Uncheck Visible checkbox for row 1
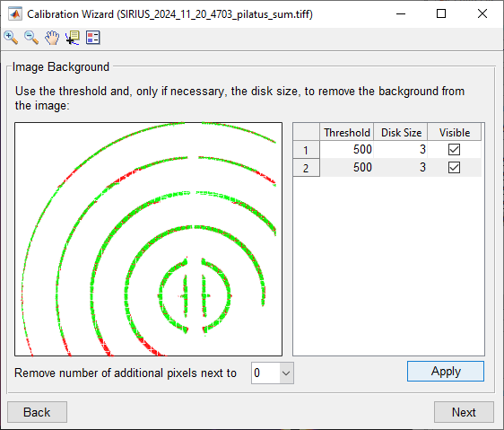The width and height of the screenshot is (504, 430). (x=454, y=149)
